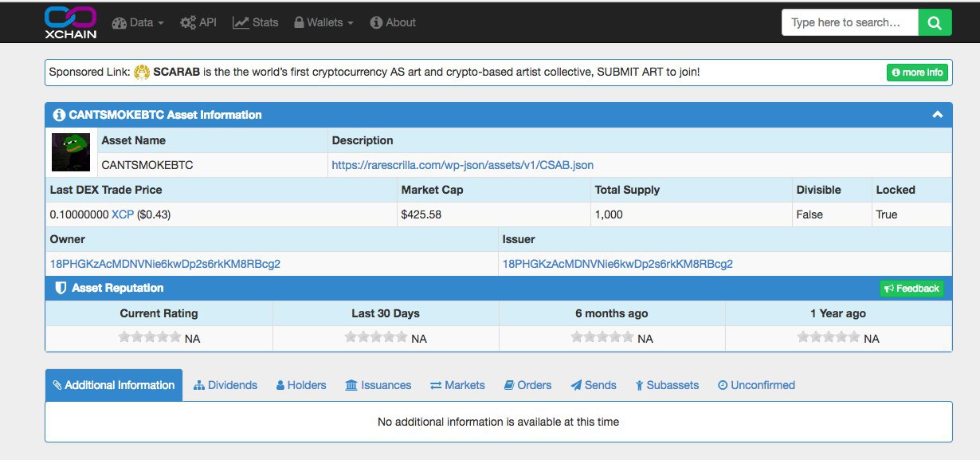The height and width of the screenshot is (460, 980).
Task: Click the shield icon beside Asset Reputation
Action: (x=60, y=288)
